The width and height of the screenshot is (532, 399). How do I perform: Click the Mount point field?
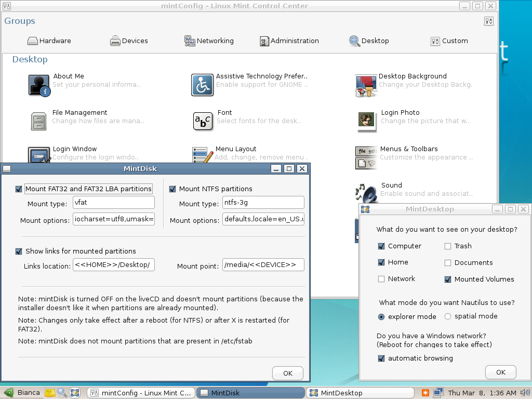[263, 265]
